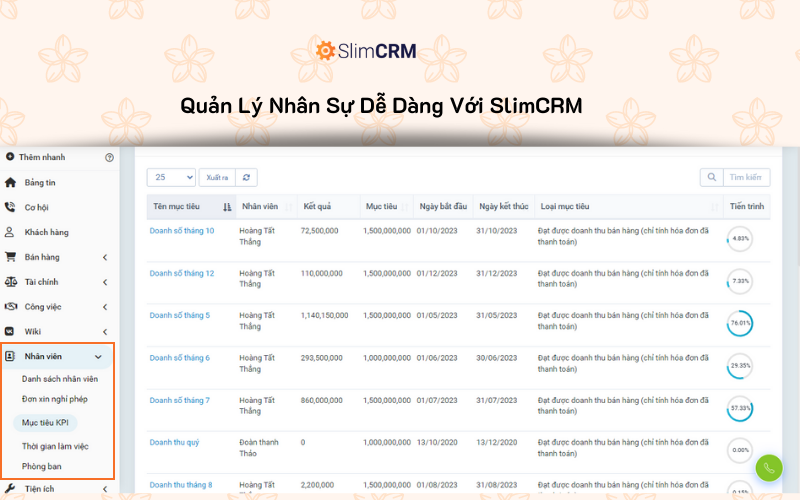Viewport: 800px width, 500px height.
Task: Open Phòng ban submenu item
Action: coord(41,466)
